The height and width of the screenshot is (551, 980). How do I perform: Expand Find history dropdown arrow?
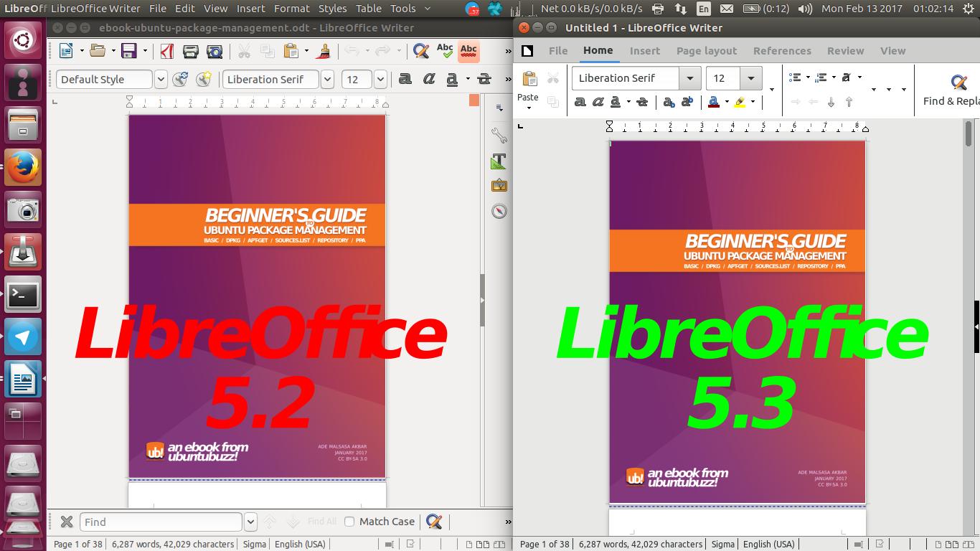coord(250,522)
